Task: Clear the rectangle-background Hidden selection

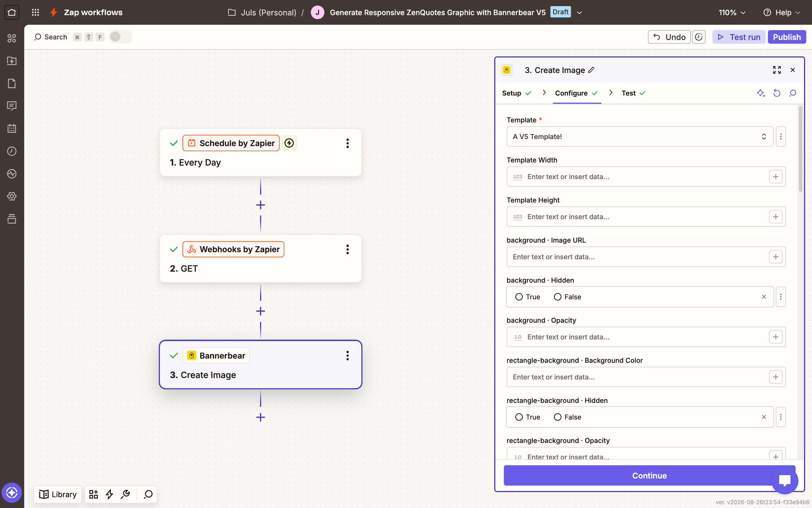Action: point(764,417)
